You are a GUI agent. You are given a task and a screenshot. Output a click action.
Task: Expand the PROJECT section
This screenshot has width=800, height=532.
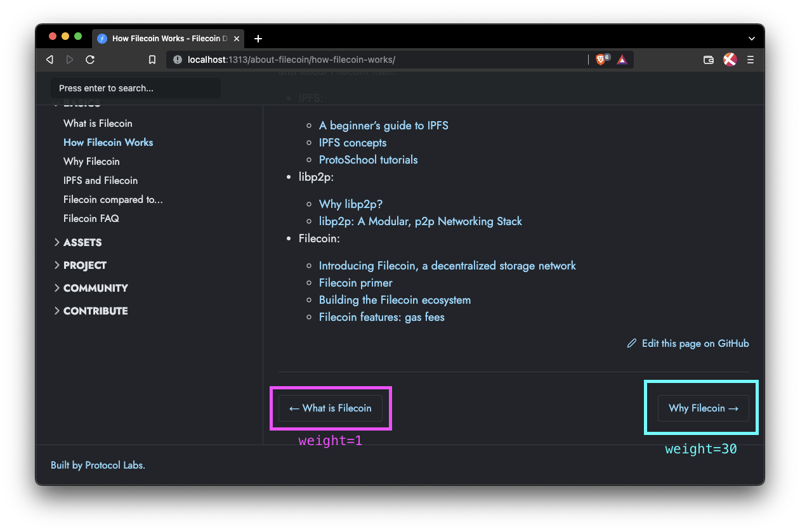pos(81,265)
